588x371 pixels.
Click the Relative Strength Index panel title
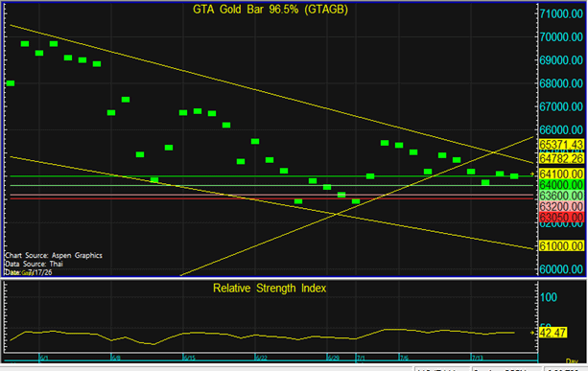[270, 289]
